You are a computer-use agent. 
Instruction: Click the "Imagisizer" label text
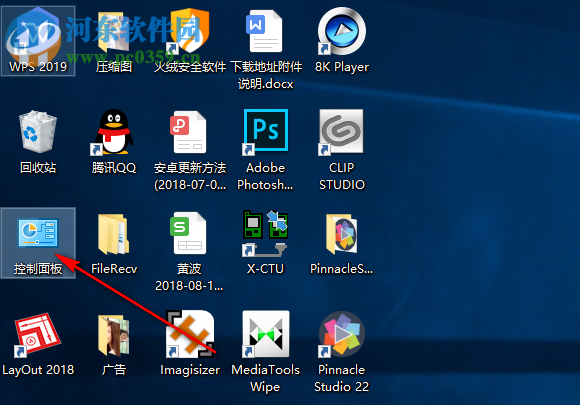190,370
